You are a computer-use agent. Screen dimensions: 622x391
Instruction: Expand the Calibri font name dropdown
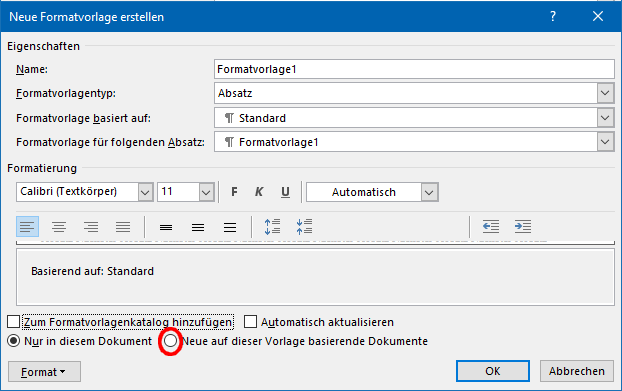145,192
